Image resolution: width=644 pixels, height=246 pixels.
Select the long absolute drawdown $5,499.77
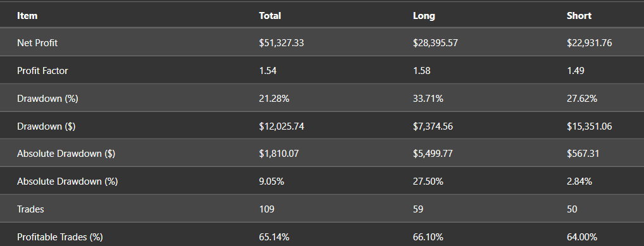433,154
